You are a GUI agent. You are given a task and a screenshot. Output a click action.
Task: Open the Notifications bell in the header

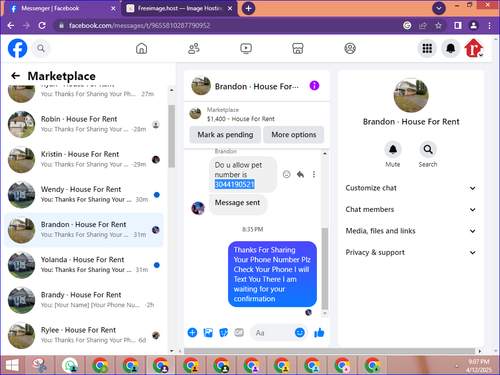coord(450,49)
